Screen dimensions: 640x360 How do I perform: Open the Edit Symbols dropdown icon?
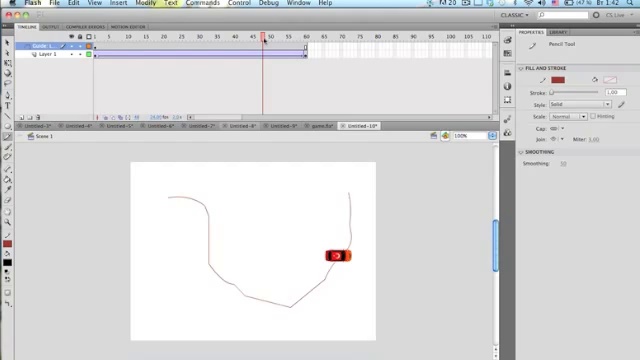pos(445,136)
